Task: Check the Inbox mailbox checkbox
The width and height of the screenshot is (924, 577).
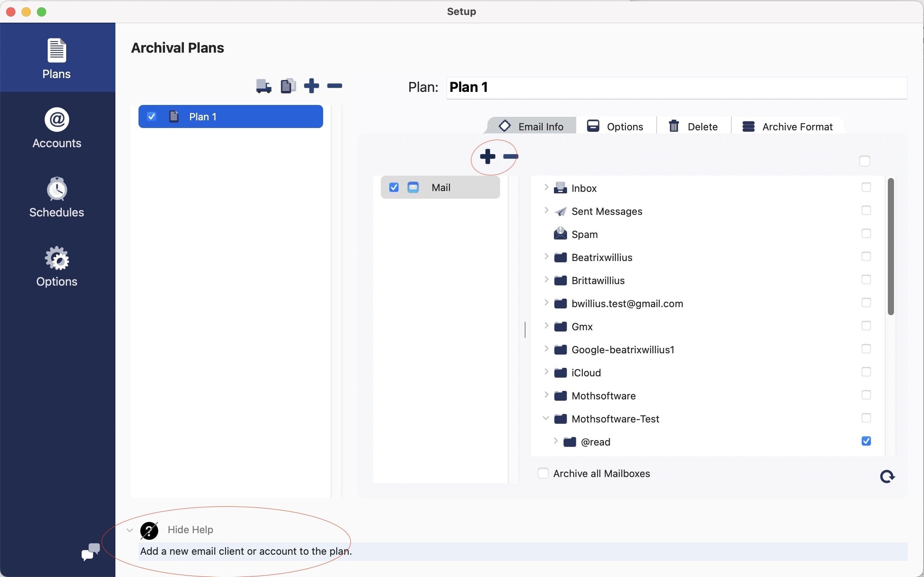Action: point(866,188)
